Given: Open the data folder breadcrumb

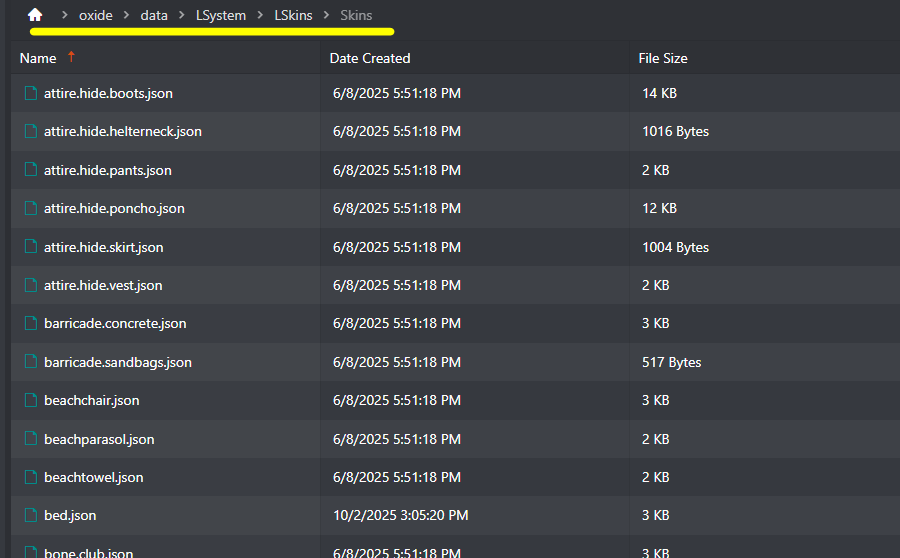Looking at the screenshot, I should (154, 15).
